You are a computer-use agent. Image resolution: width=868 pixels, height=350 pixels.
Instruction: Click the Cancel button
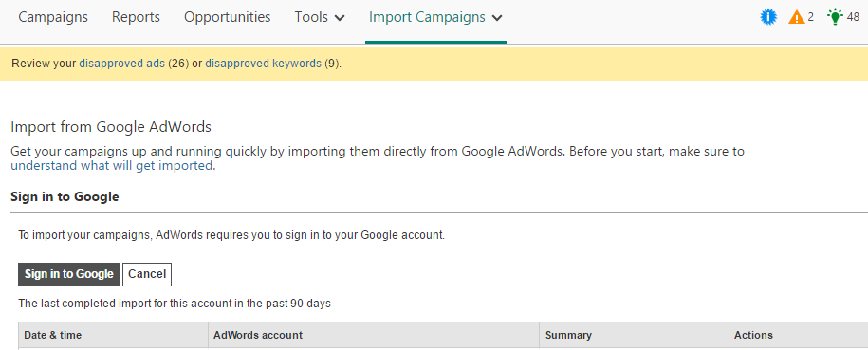147,274
